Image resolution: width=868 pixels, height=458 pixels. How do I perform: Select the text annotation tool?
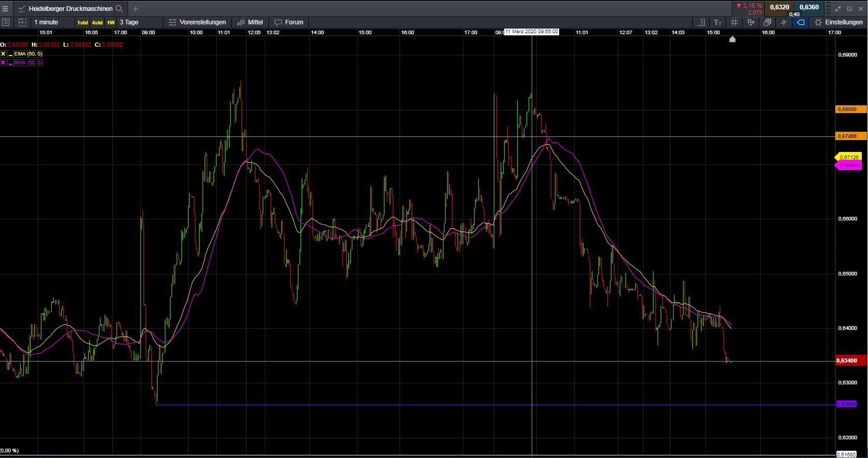coord(718,22)
